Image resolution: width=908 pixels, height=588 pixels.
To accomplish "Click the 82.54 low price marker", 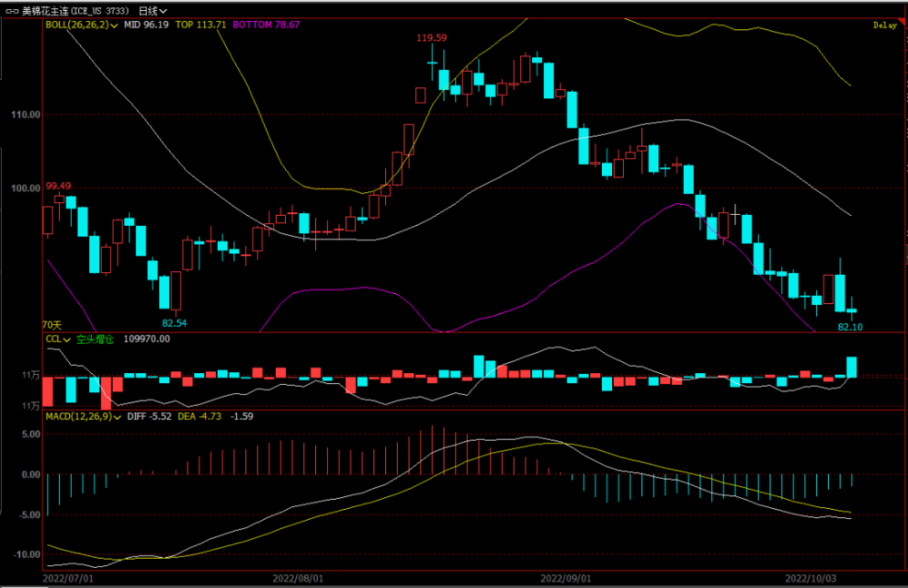I will [x=174, y=323].
